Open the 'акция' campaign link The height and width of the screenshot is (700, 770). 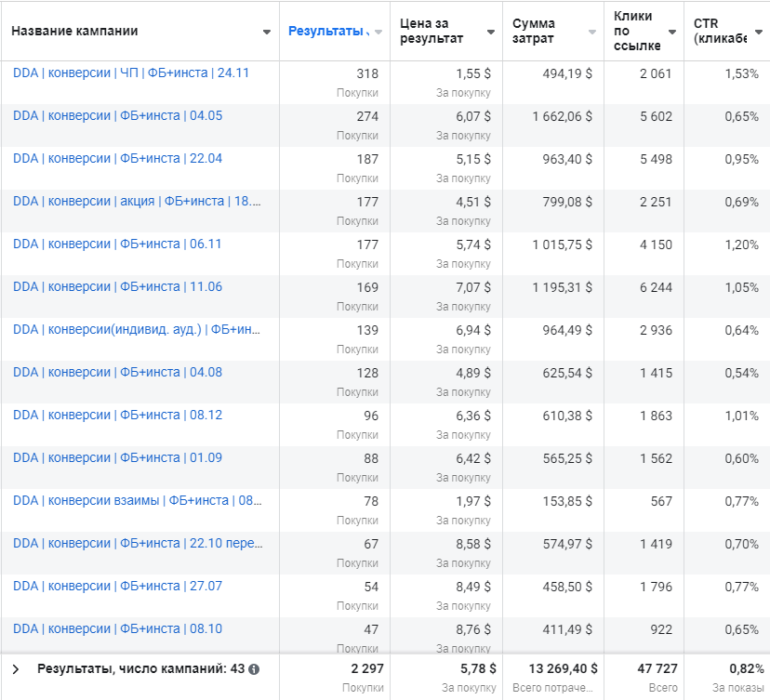(x=137, y=201)
